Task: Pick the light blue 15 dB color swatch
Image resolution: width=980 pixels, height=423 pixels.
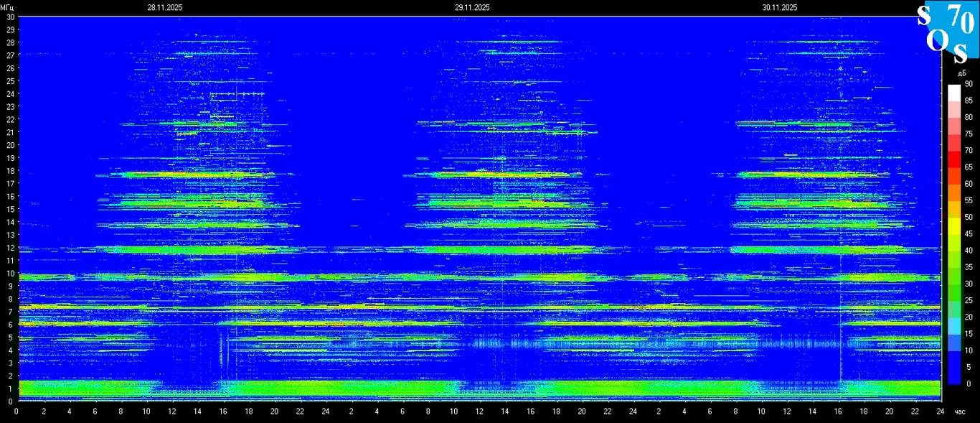Action: 954,333
